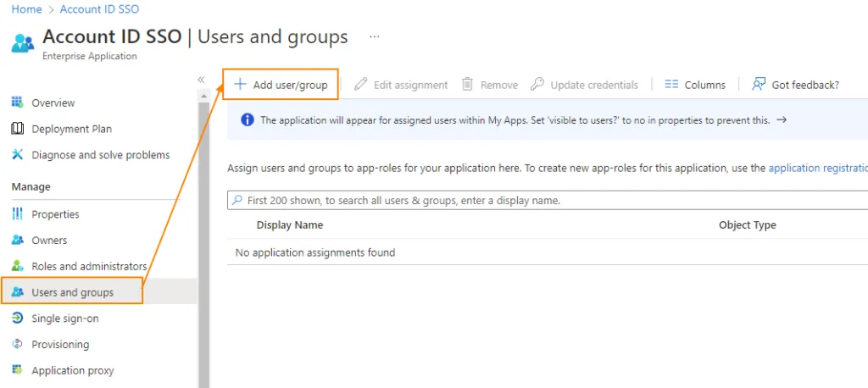Click the Provisioning icon

pos(17,344)
